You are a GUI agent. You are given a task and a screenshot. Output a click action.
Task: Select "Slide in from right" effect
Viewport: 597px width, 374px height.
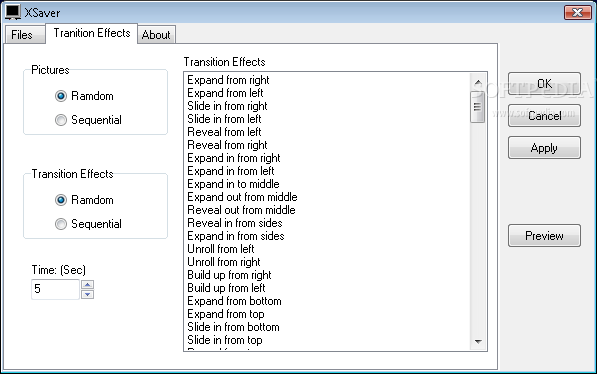tap(227, 106)
